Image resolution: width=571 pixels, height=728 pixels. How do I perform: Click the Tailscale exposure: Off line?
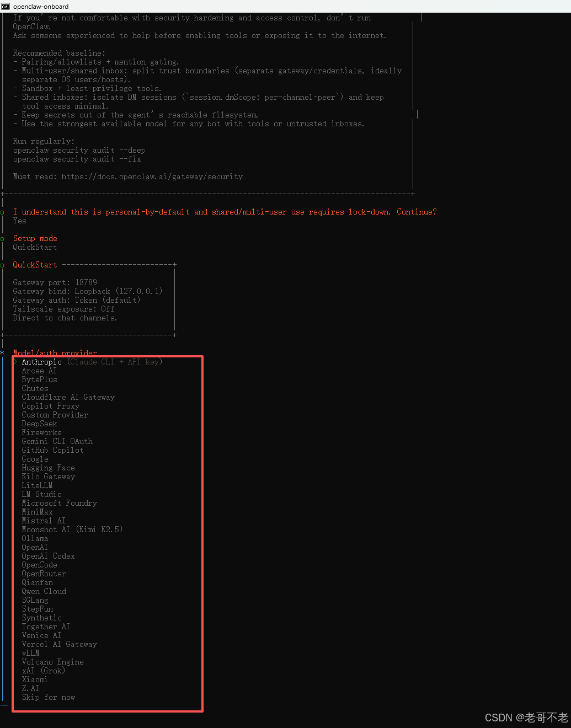pyautogui.click(x=63, y=309)
